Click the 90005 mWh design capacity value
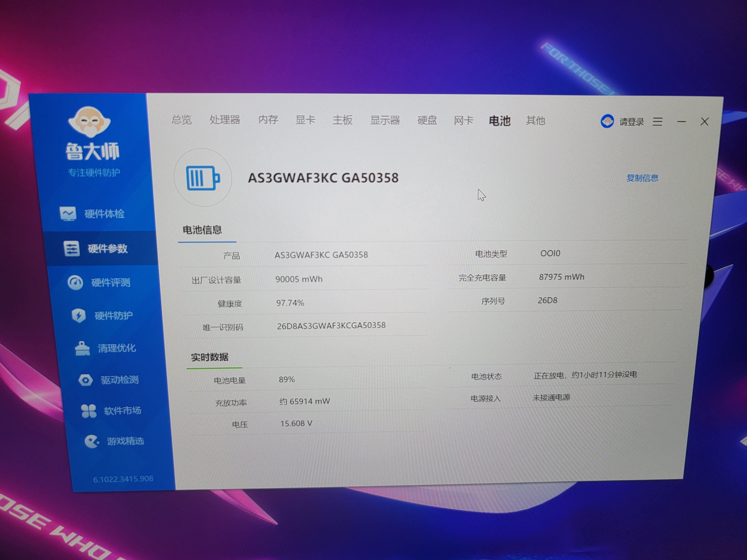 (x=299, y=279)
